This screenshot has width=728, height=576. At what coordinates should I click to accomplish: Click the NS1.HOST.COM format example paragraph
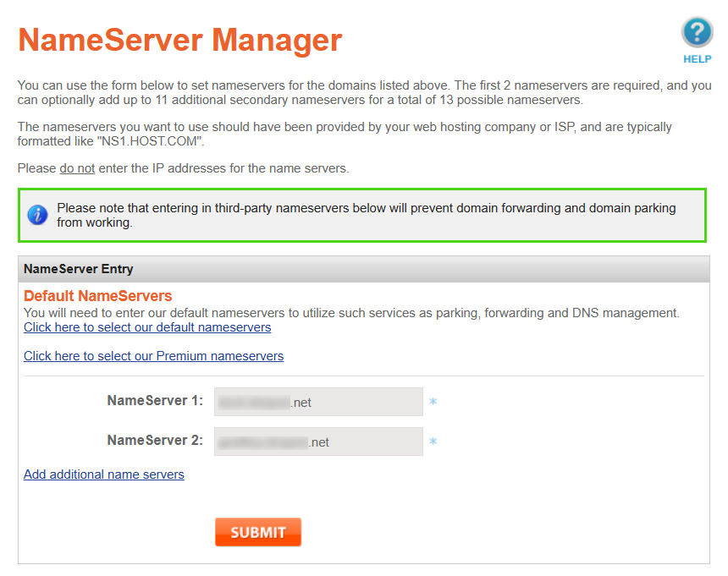[344, 134]
